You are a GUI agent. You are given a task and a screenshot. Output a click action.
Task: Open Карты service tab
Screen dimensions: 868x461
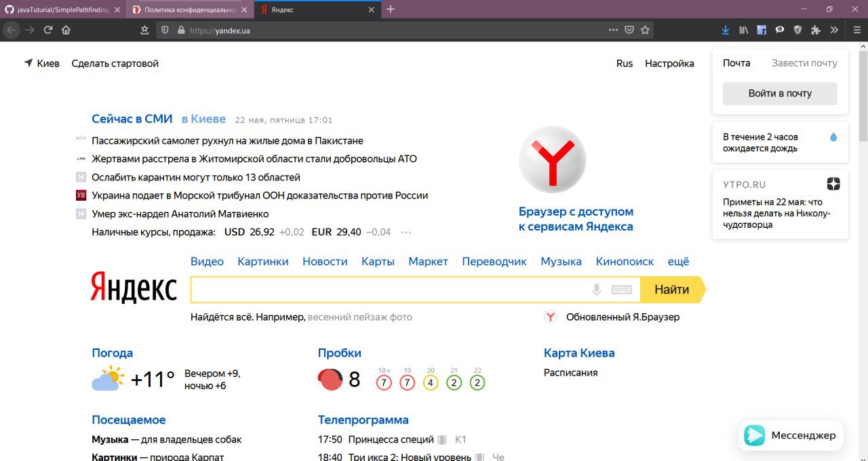(x=378, y=261)
